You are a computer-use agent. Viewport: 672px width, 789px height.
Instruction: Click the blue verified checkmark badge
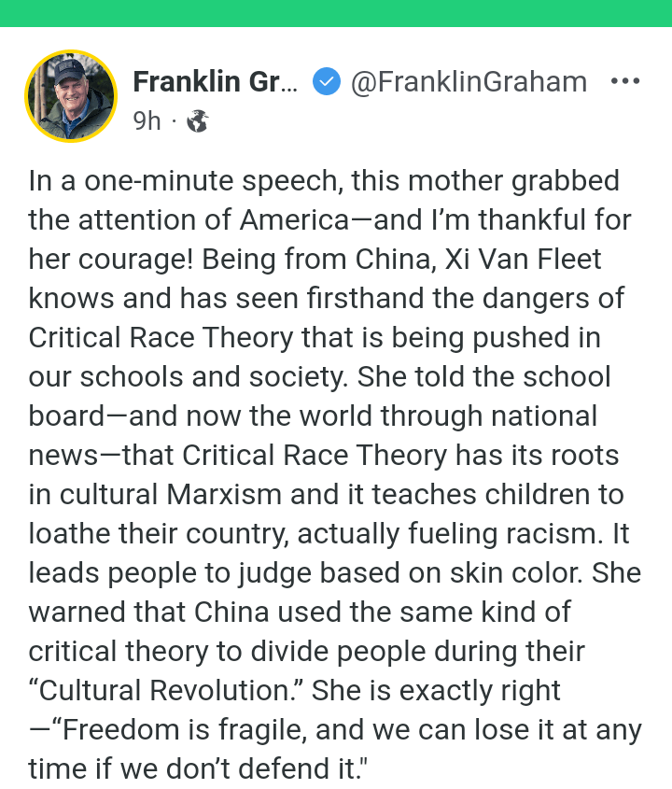tap(325, 82)
